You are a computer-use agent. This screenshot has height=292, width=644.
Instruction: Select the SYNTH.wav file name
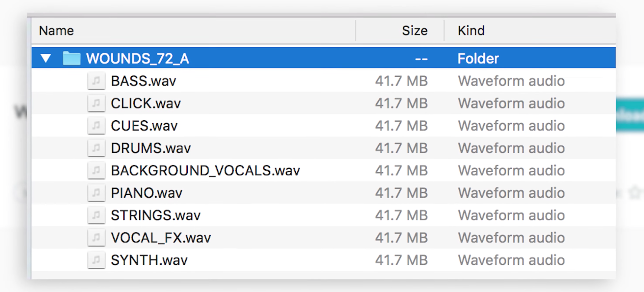pyautogui.click(x=149, y=260)
